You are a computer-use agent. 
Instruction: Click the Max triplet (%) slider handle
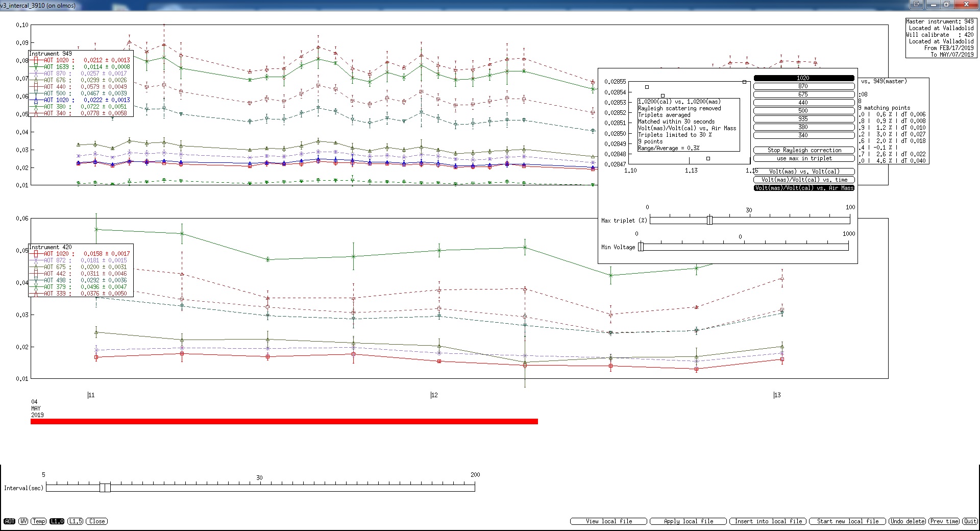[x=709, y=220]
